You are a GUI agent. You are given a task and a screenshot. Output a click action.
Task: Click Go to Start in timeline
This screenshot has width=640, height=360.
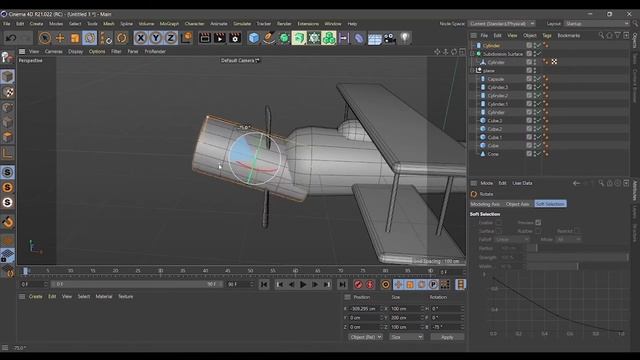[x=264, y=284]
